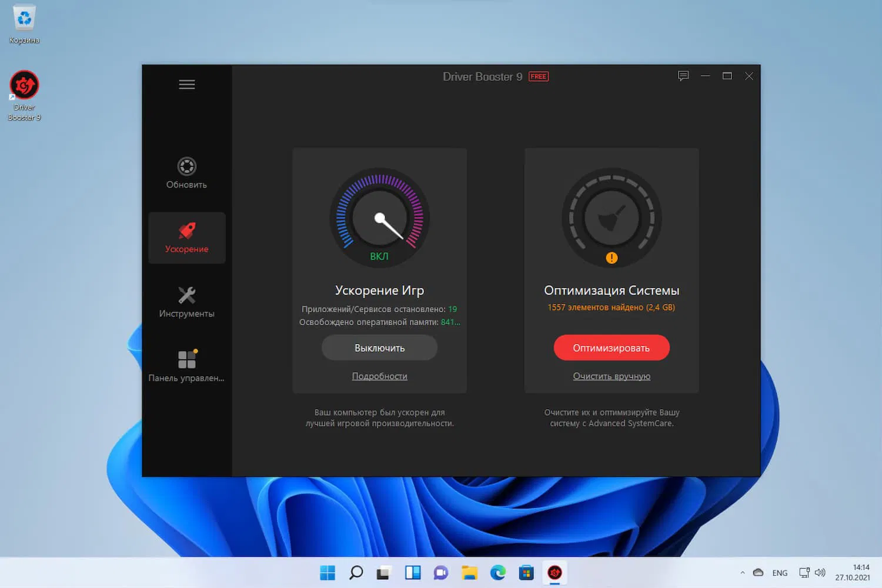This screenshot has height=588, width=882.
Task: Open the volume speaker tray icon
Action: [x=820, y=573]
